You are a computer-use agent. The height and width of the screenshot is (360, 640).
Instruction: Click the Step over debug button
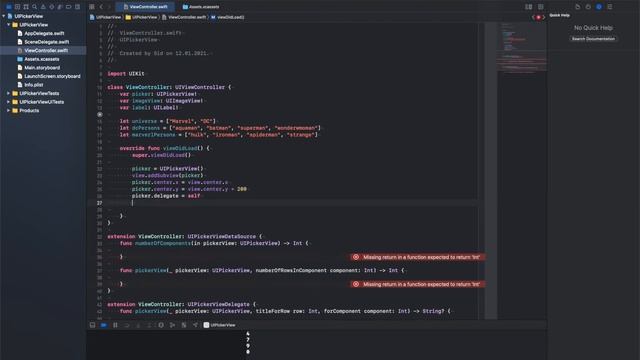point(127,325)
